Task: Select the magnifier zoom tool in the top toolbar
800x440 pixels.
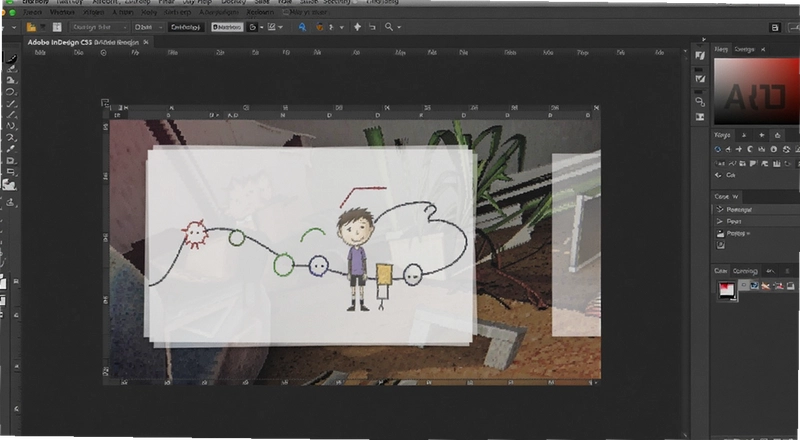Action: click(389, 27)
